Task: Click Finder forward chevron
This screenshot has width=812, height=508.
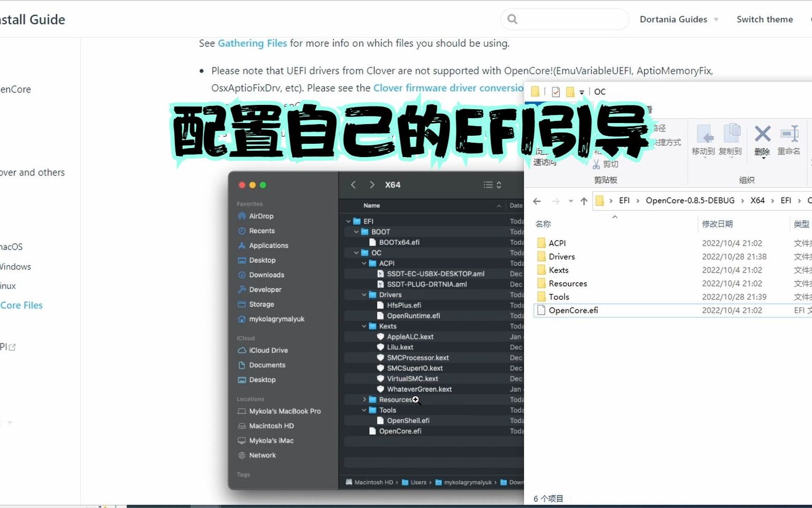Action: pyautogui.click(x=372, y=185)
